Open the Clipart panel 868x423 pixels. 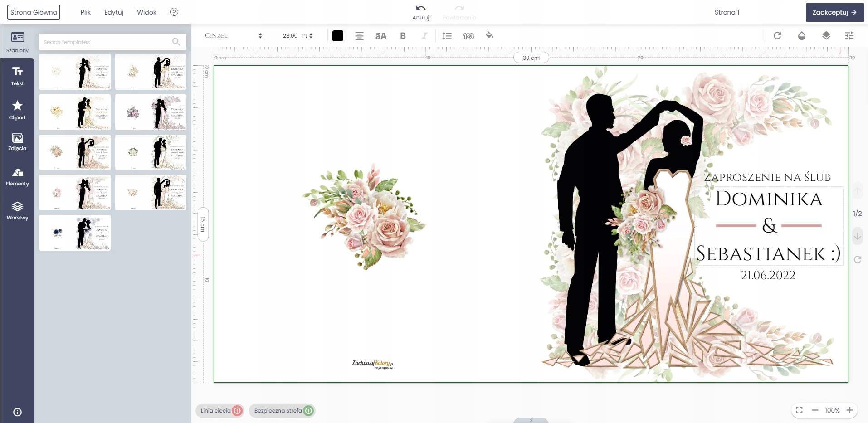[17, 110]
